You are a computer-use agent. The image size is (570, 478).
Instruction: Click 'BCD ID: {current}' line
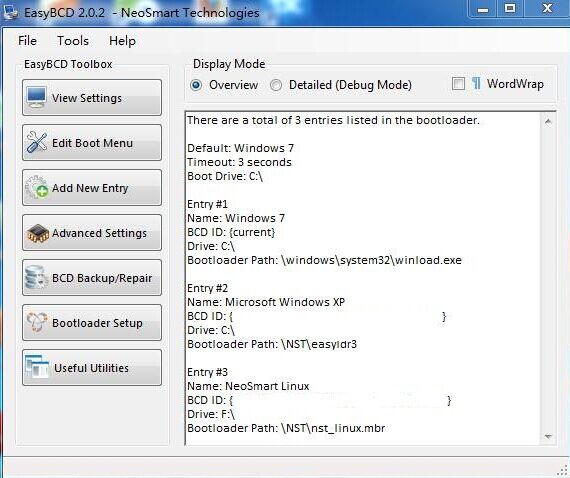tap(231, 232)
